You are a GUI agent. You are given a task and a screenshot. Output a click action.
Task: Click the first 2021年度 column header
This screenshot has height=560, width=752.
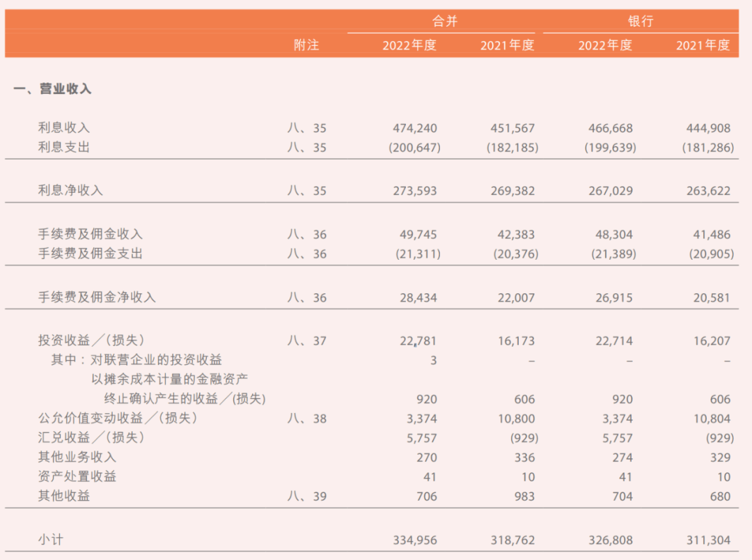click(505, 46)
